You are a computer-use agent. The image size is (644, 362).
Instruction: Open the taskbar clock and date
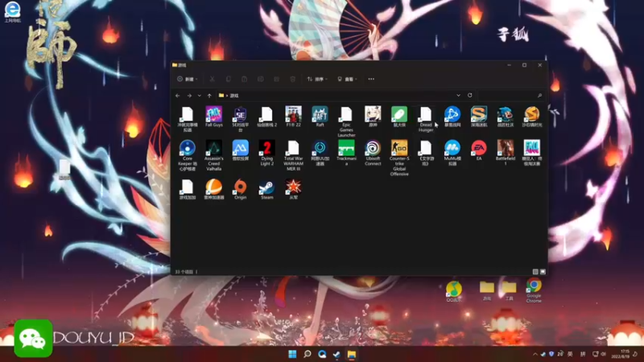(x=620, y=354)
